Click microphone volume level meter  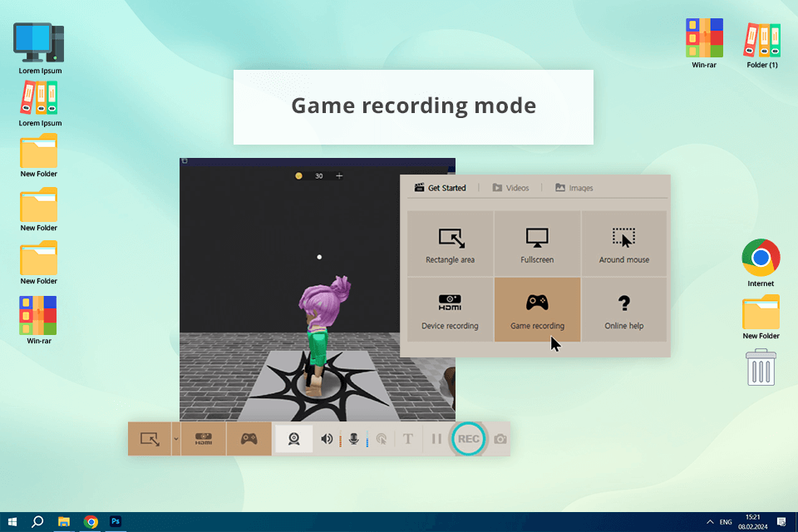coord(367,439)
